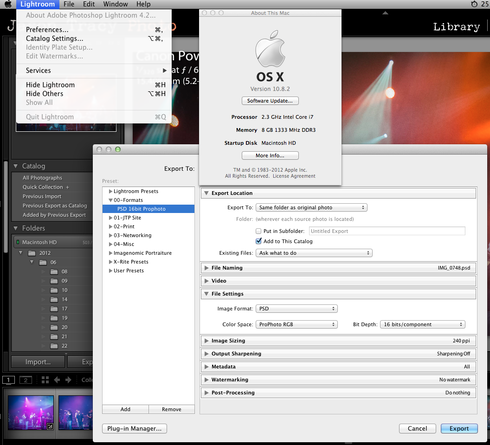Toggle Macintosh HD volume indicator
The width and height of the screenshot is (490, 445).
(18, 242)
